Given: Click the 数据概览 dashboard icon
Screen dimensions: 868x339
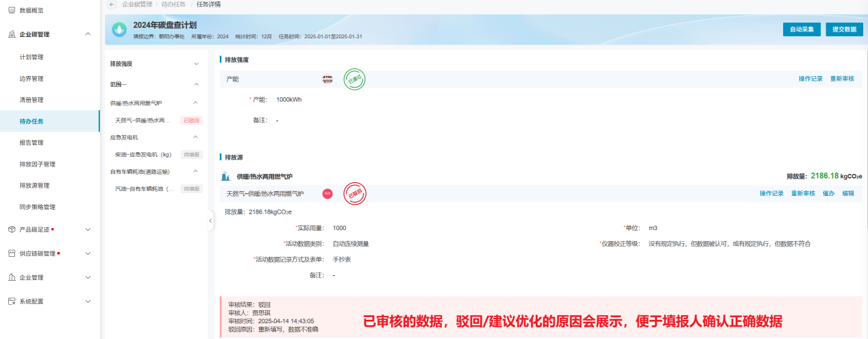Looking at the screenshot, I should pyautogui.click(x=12, y=11).
